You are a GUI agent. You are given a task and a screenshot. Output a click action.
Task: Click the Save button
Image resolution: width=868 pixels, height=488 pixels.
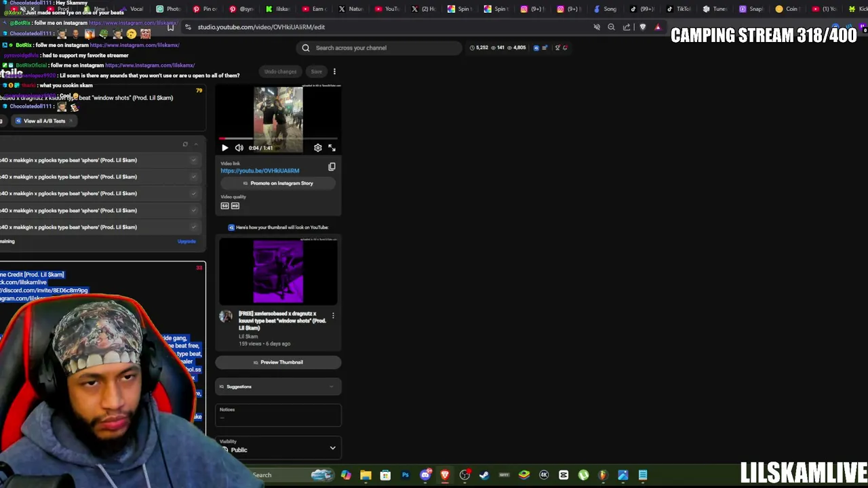coord(317,71)
